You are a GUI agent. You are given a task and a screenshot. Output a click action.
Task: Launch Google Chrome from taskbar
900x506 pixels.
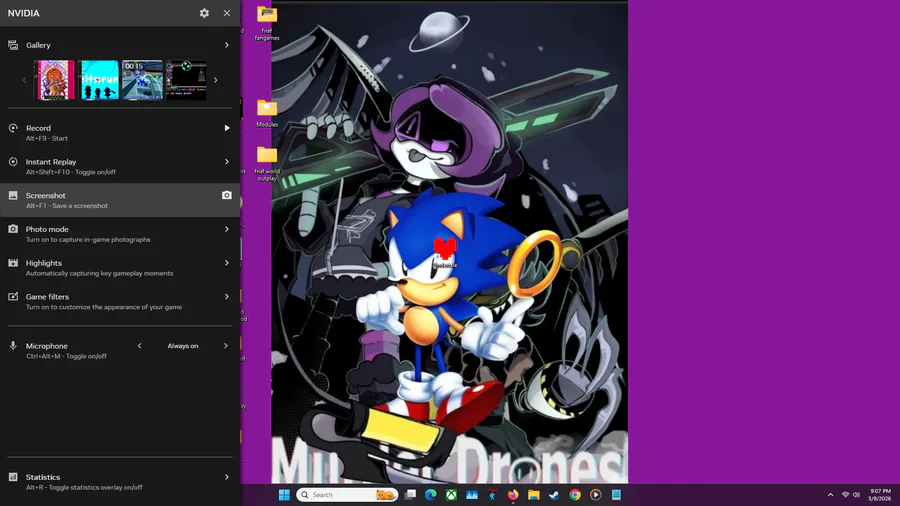click(575, 495)
